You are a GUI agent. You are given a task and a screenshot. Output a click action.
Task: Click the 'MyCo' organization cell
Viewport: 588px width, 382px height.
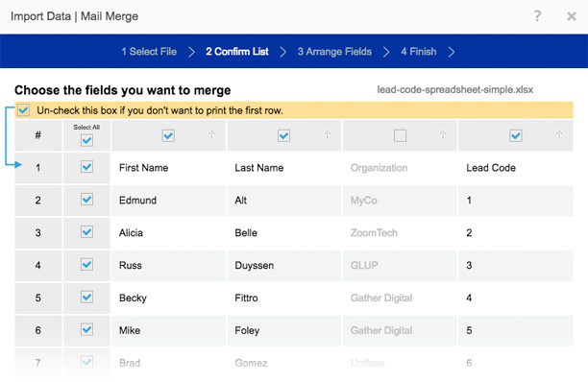[x=400, y=201]
